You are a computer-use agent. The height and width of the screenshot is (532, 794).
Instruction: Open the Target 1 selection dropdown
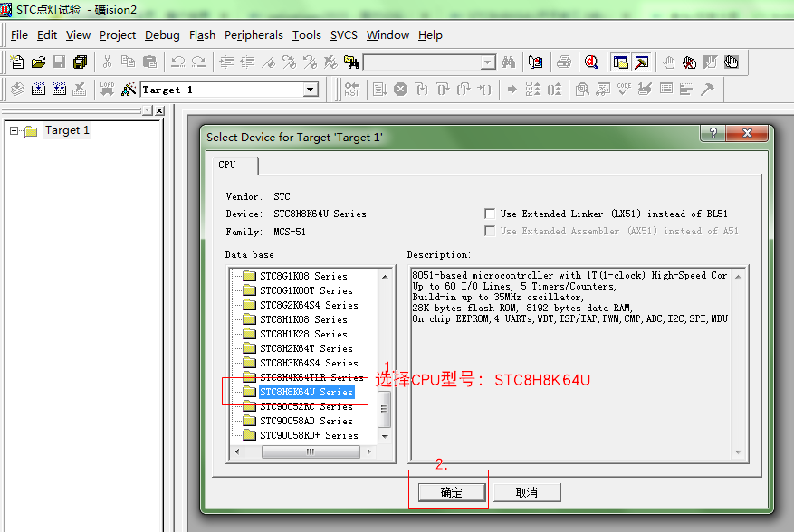[310, 90]
